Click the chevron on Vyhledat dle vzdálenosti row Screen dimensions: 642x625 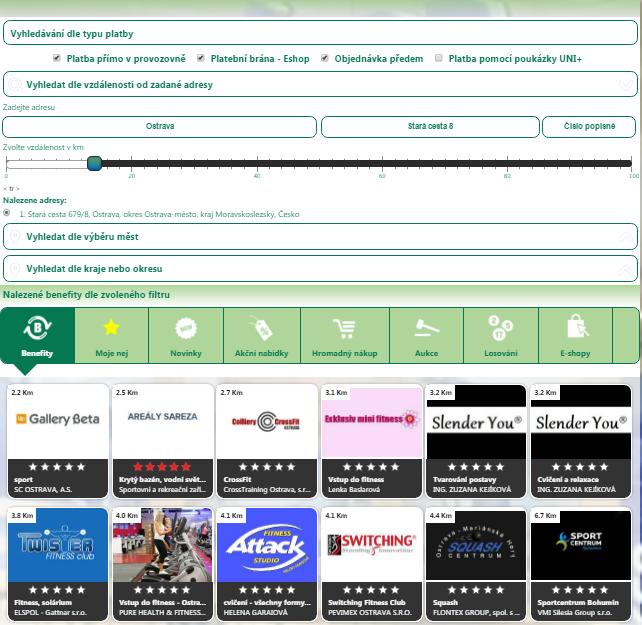pyautogui.click(x=626, y=85)
